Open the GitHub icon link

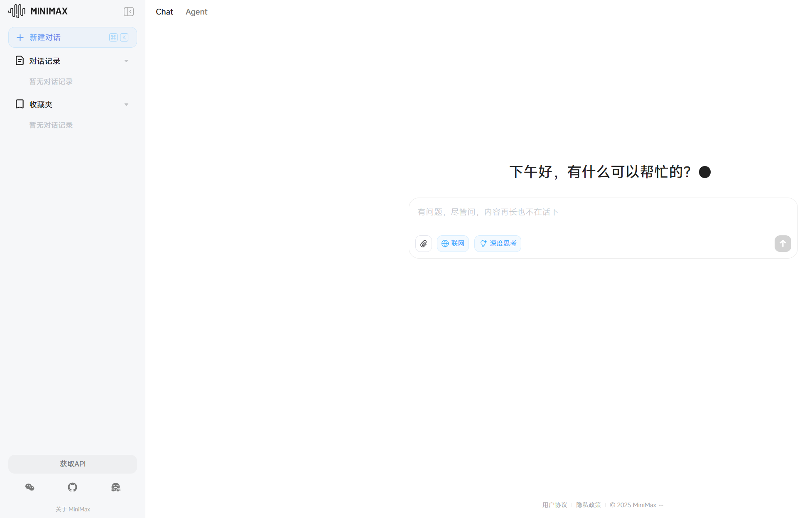72,487
